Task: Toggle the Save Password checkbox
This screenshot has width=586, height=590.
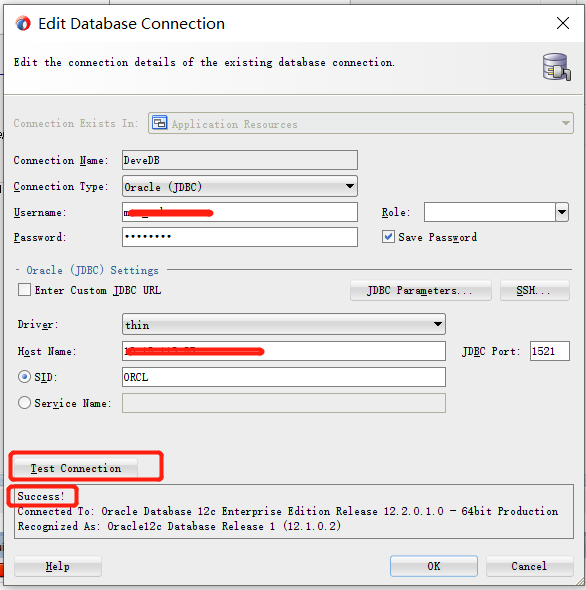Action: (388, 237)
